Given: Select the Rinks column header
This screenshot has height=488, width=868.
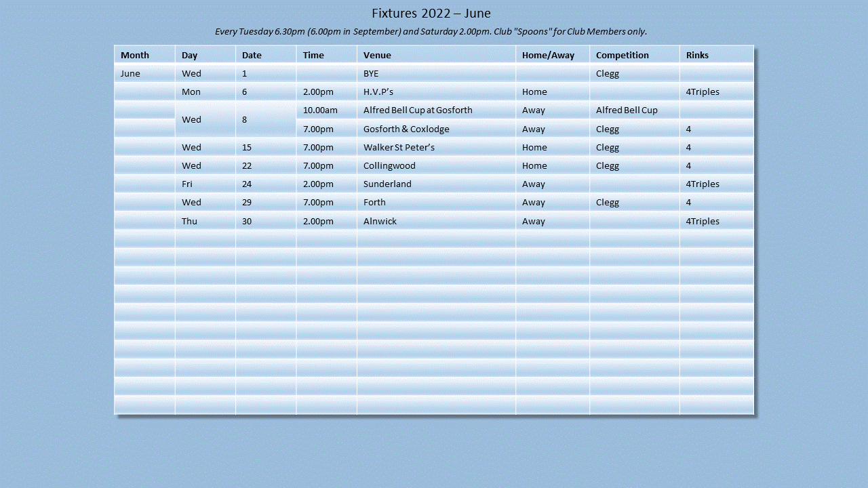Looking at the screenshot, I should point(697,55).
